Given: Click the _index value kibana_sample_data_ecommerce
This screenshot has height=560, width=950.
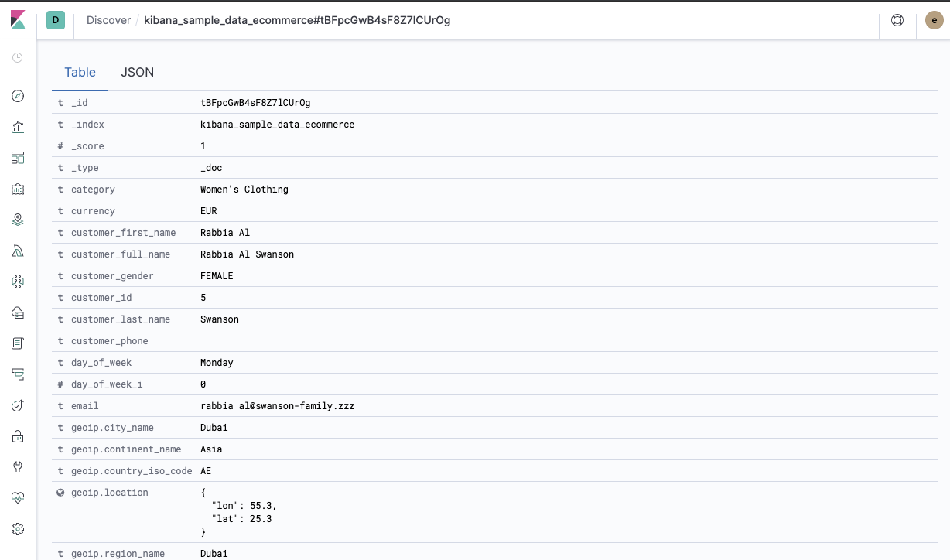Looking at the screenshot, I should click(278, 125).
